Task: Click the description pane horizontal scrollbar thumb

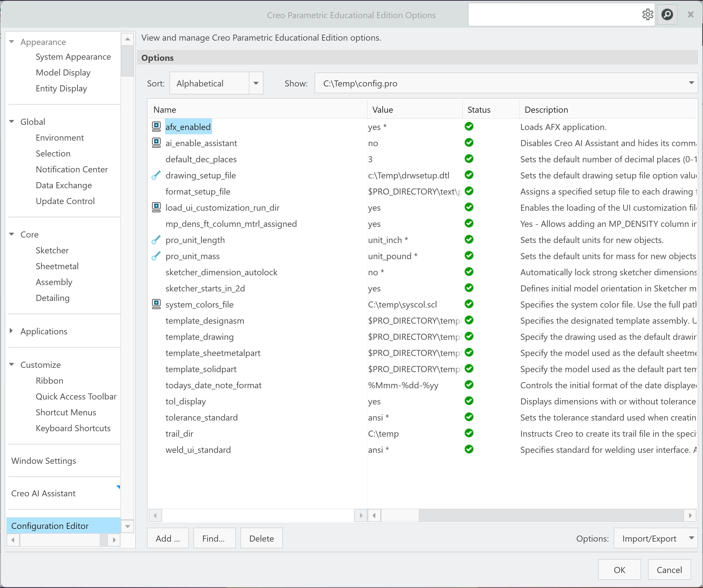Action: click(x=400, y=515)
